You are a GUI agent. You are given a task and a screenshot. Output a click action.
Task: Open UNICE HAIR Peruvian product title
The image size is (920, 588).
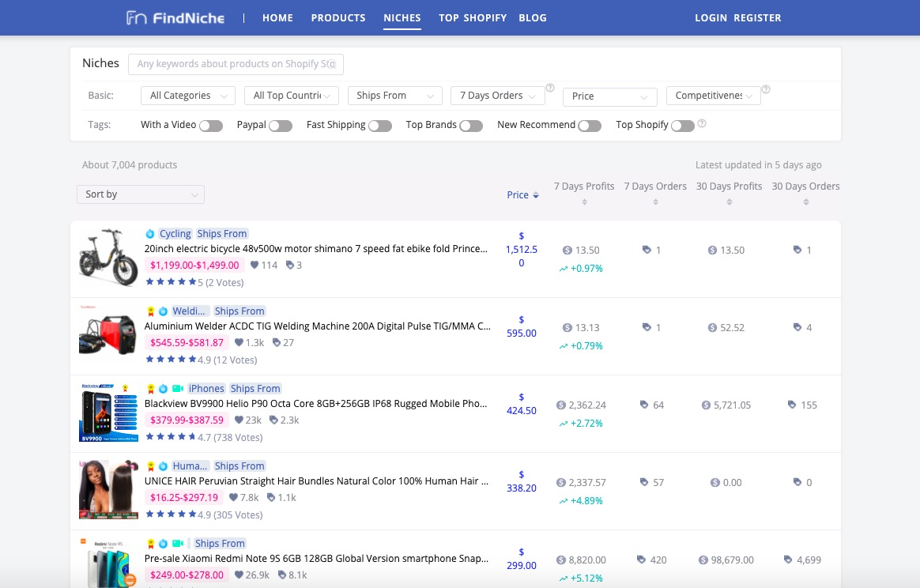(316, 481)
